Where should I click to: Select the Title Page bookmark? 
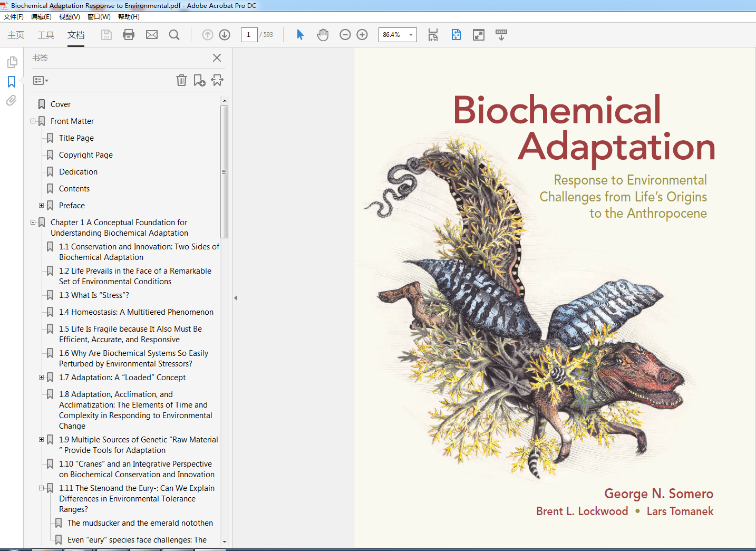76,138
